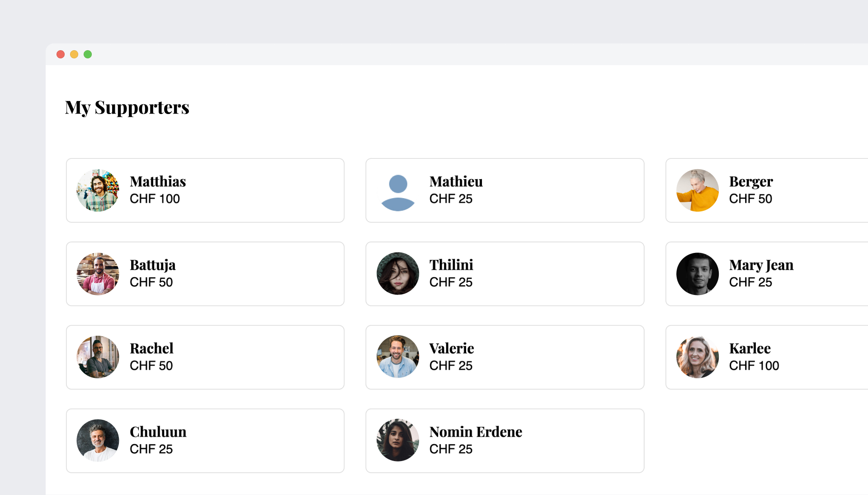Click the red close window dot
Viewport: 868px width, 495px height.
pos(61,54)
